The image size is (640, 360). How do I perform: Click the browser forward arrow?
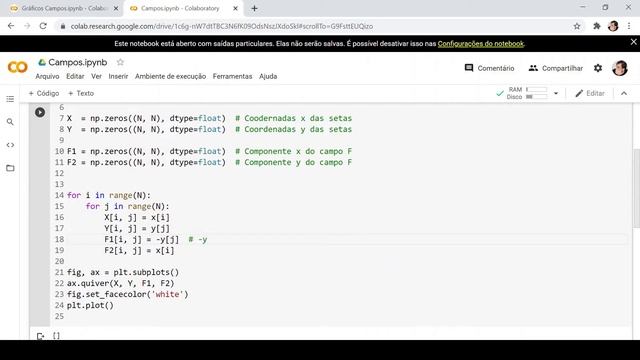click(x=27, y=26)
